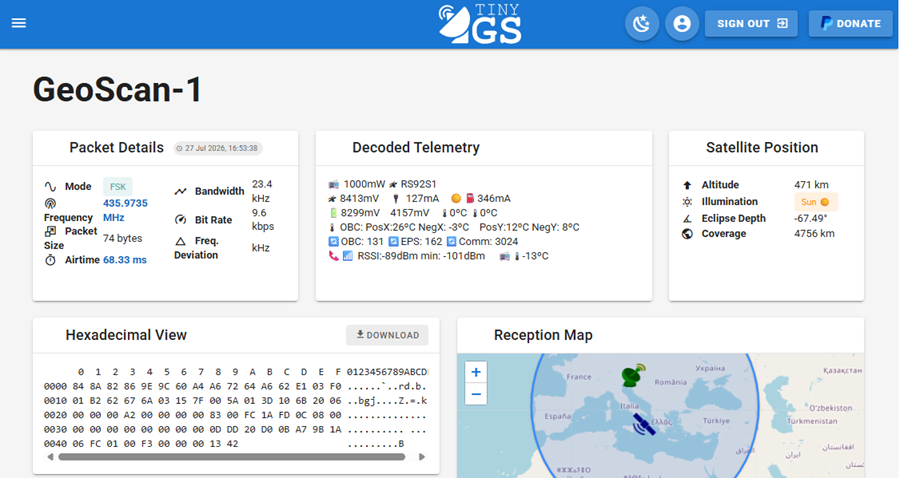Download the hexadecimal packet data
Viewport: 900px width, 478px height.
pyautogui.click(x=387, y=335)
